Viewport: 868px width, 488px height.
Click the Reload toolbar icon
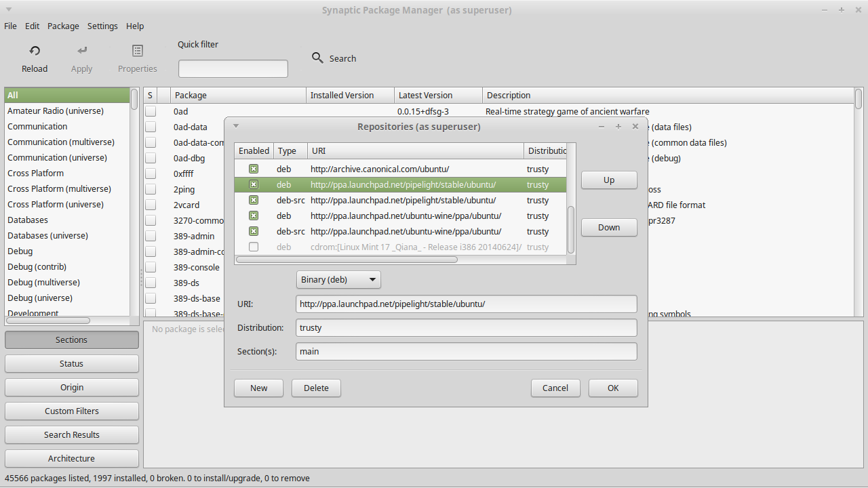35,51
